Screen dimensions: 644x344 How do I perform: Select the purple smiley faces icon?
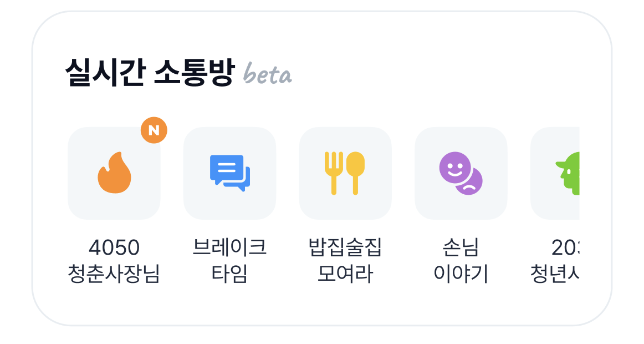(x=461, y=173)
